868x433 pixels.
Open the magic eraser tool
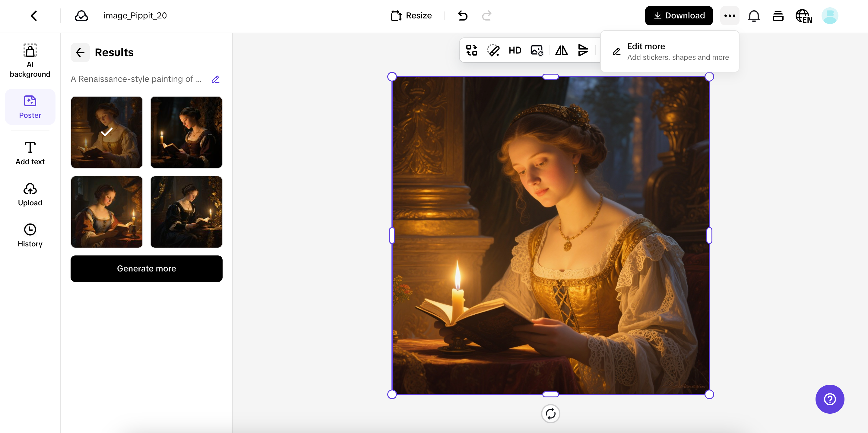tap(493, 50)
